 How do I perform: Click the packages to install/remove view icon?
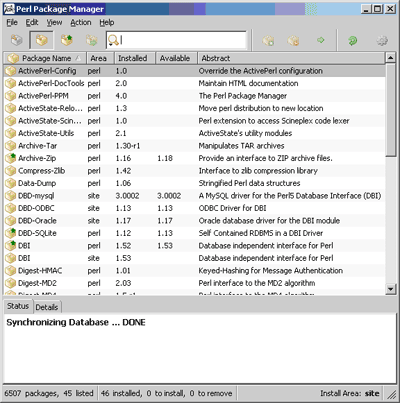[x=92, y=40]
